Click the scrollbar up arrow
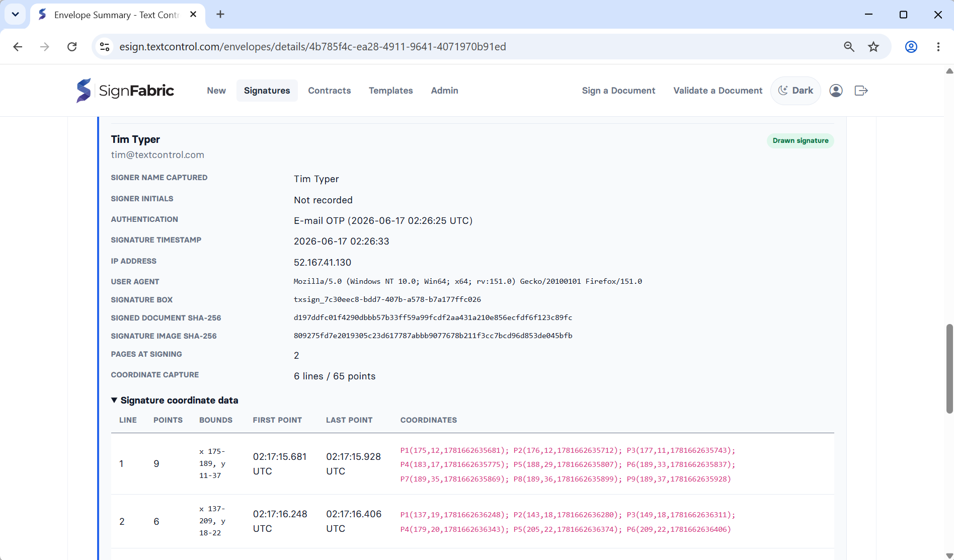 (x=949, y=71)
